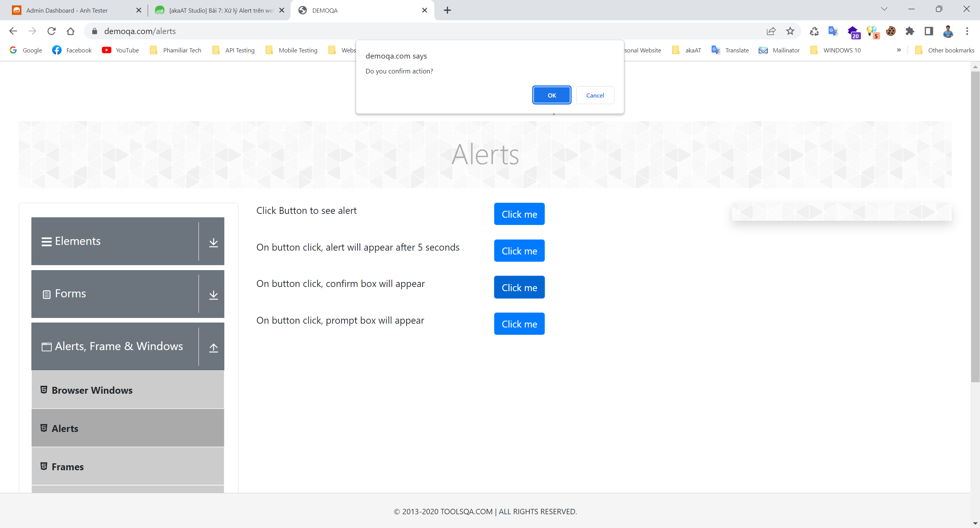The height and width of the screenshot is (528, 980).
Task: Click the "On button click, prompt box will appear" label
Action: click(340, 320)
